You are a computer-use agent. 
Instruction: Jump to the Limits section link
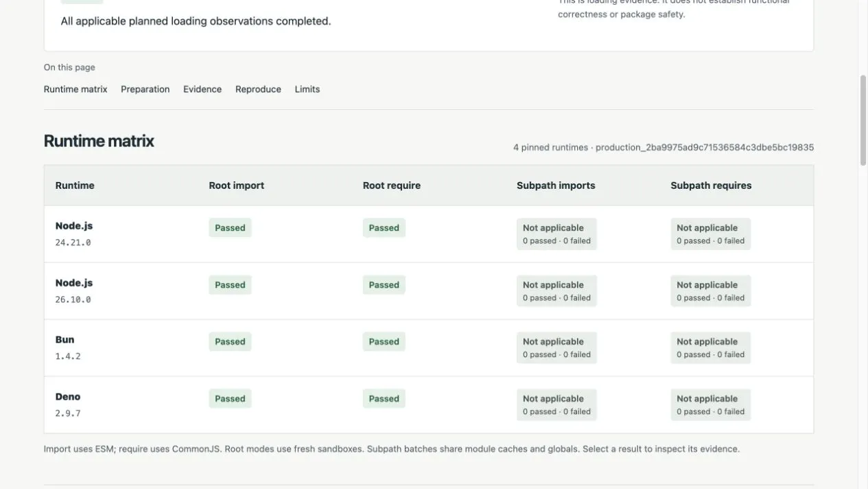pyautogui.click(x=307, y=89)
